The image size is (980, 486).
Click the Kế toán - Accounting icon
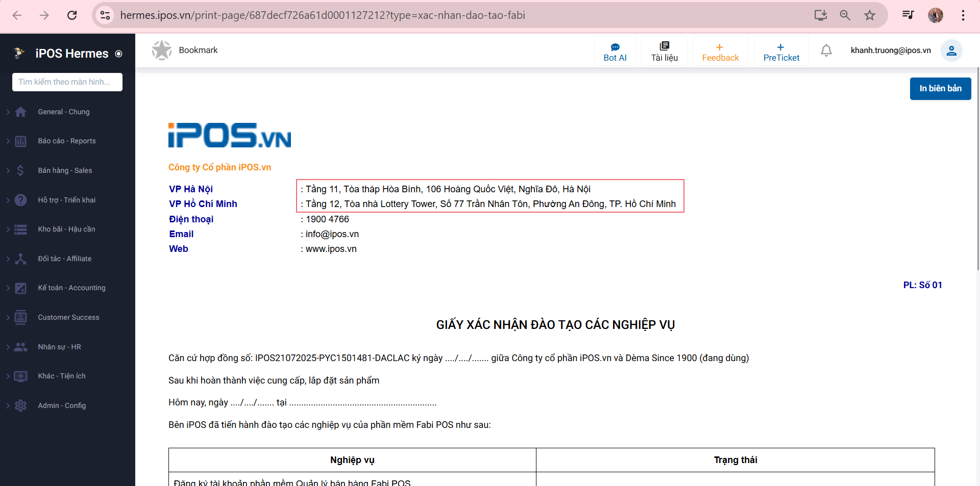[20, 288]
